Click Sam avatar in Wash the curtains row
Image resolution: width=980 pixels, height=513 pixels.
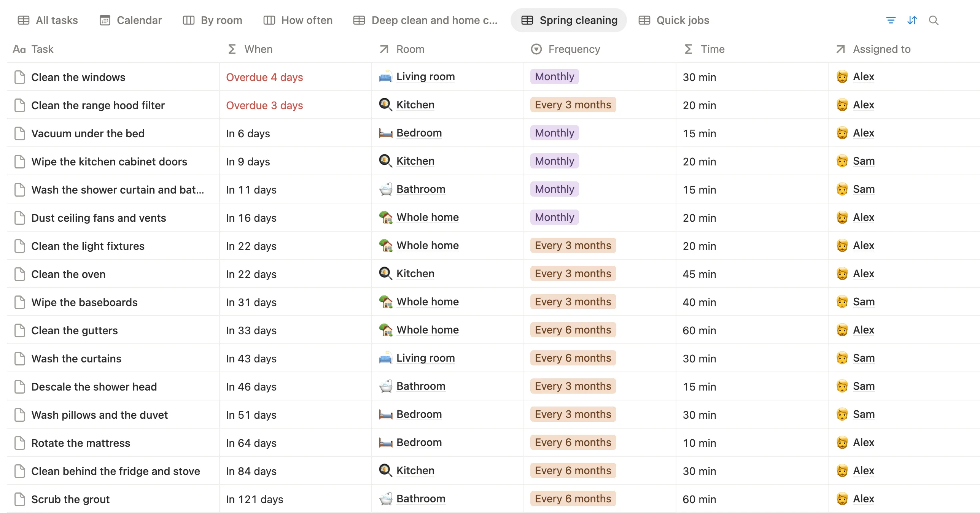pos(842,358)
